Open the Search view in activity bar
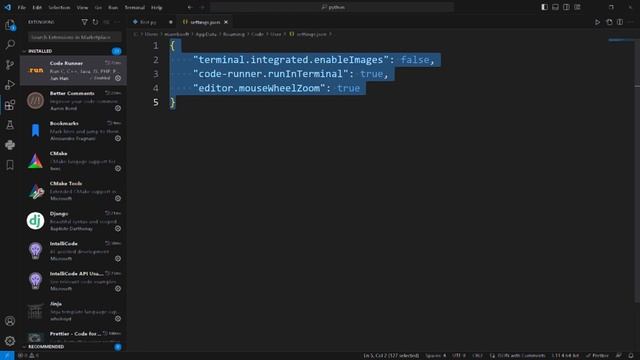The width and height of the screenshot is (640, 360). [10, 44]
